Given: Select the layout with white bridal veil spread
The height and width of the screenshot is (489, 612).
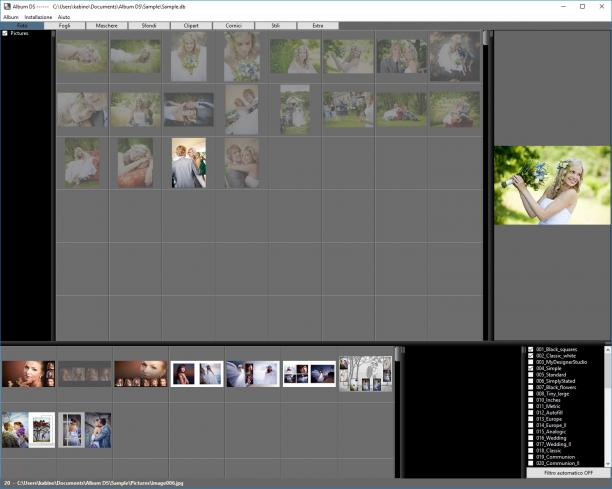Looking at the screenshot, I should coord(253,374).
